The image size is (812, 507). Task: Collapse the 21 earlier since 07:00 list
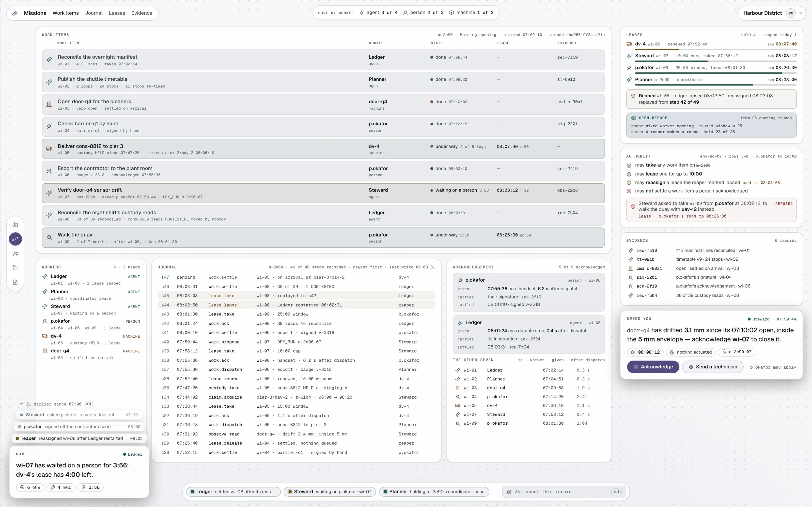[21, 404]
